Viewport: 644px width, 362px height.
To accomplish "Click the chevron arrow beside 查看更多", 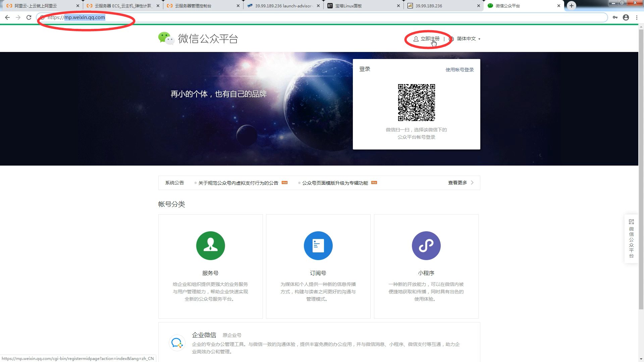I will [x=472, y=183].
